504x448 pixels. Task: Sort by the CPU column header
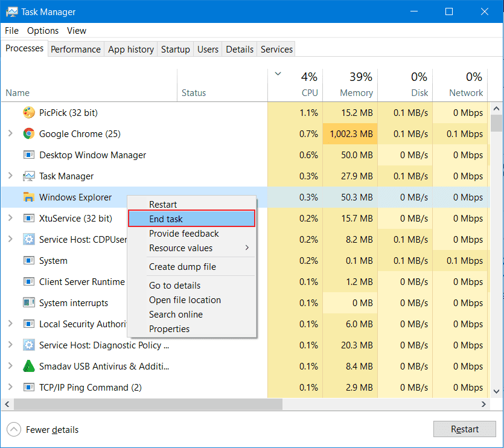pos(295,85)
